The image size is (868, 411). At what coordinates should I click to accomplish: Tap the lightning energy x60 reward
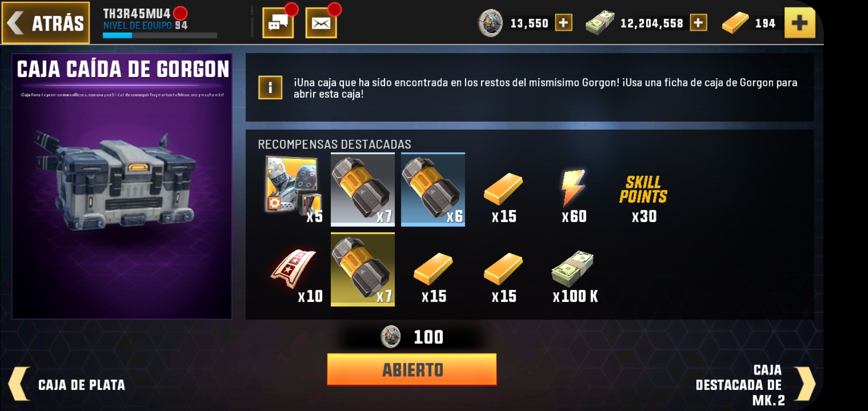[574, 196]
